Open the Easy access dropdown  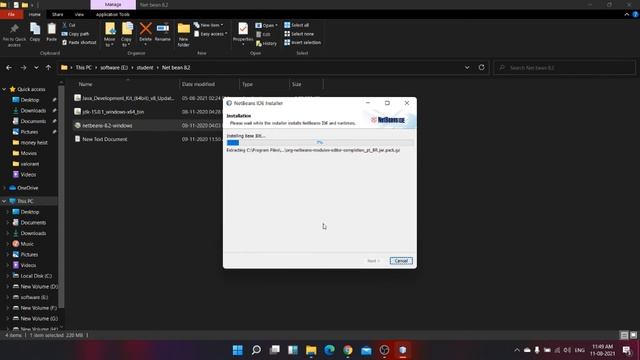point(211,34)
